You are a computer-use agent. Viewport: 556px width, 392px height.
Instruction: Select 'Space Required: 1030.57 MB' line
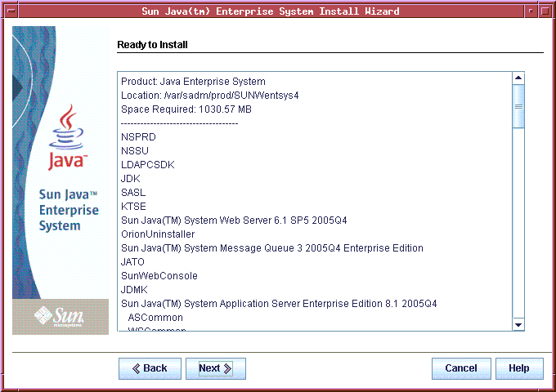click(x=186, y=109)
